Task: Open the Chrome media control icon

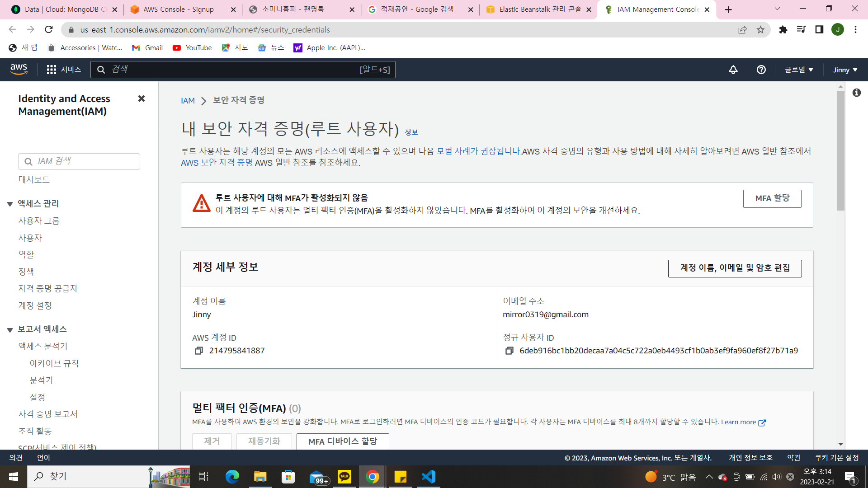Action: 801,29
